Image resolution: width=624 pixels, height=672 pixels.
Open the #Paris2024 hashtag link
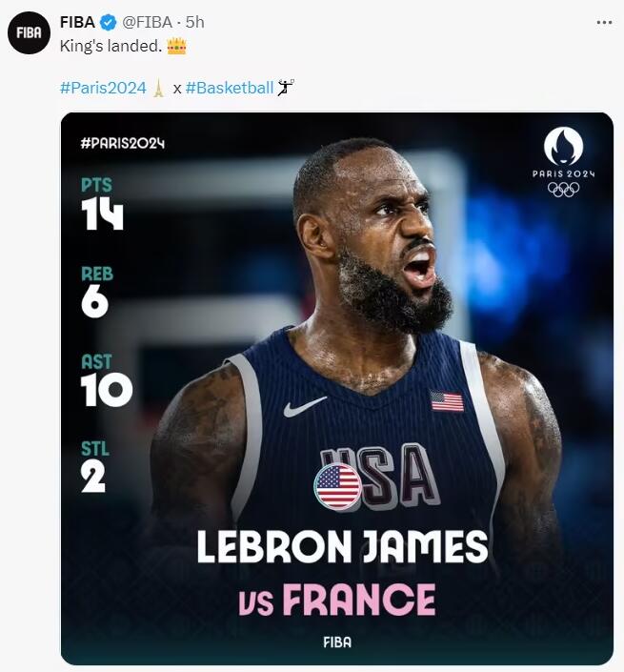click(x=103, y=88)
